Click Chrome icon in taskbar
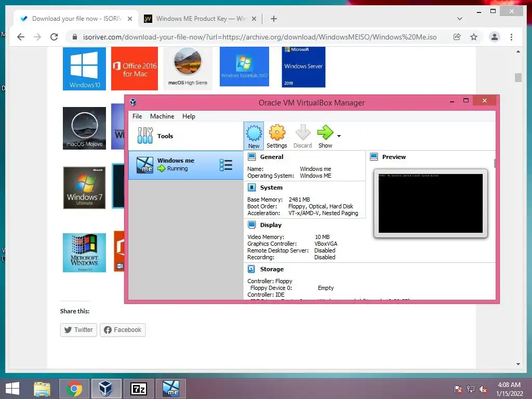 (x=74, y=389)
